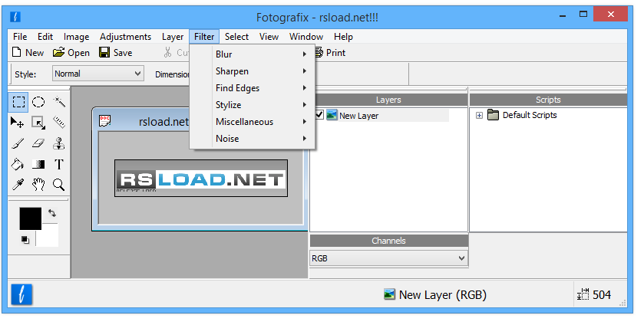Open the Edit menu
This screenshot has width=644, height=325.
(45, 37)
